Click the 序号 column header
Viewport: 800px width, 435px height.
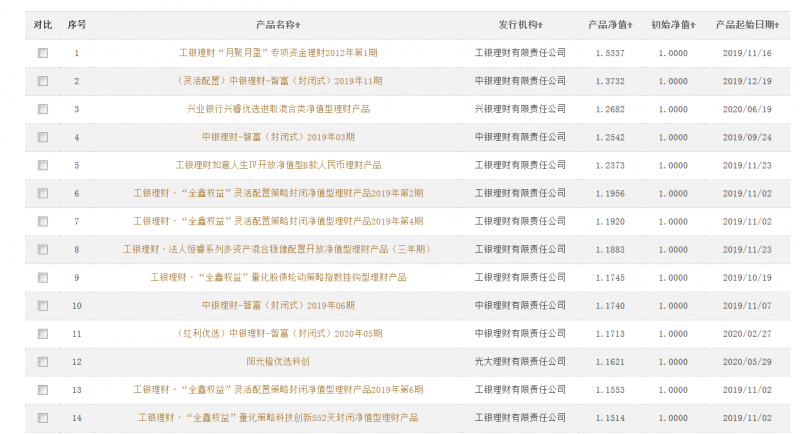tap(77, 24)
